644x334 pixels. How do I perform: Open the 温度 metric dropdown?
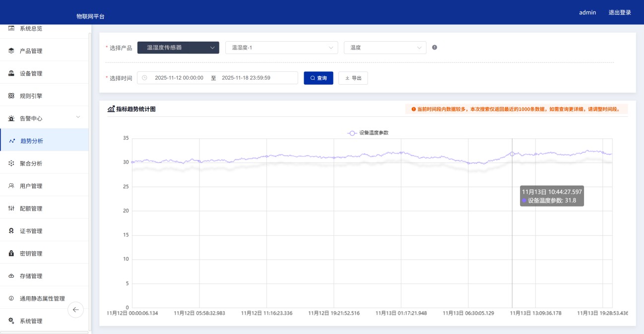coord(385,48)
